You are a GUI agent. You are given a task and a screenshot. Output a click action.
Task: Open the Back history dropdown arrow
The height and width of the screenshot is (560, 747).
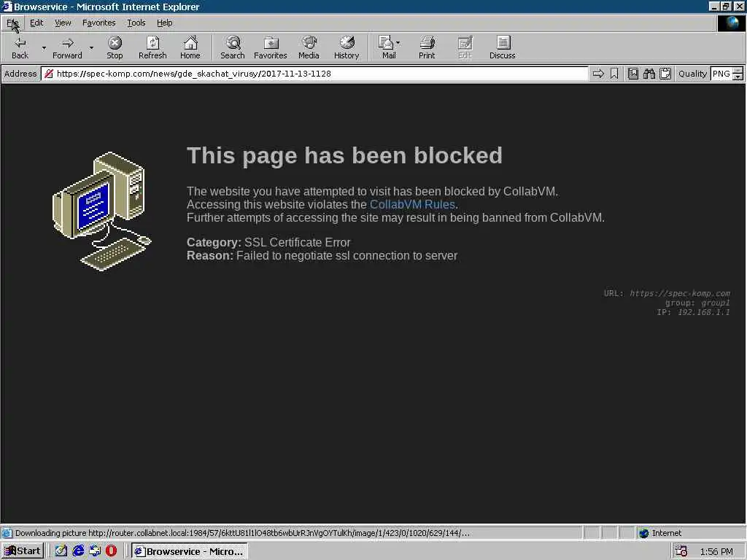click(x=44, y=47)
